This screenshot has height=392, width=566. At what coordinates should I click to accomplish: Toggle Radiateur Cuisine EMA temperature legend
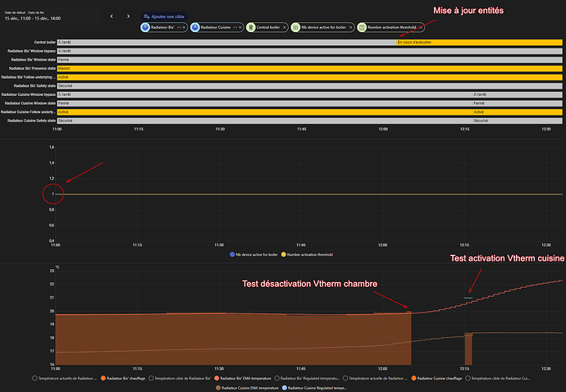click(245, 387)
